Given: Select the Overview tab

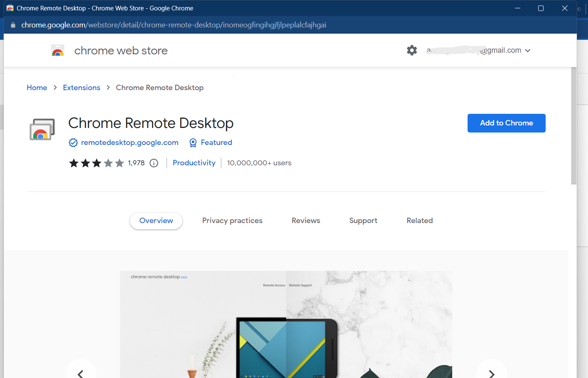Looking at the screenshot, I should [156, 221].
